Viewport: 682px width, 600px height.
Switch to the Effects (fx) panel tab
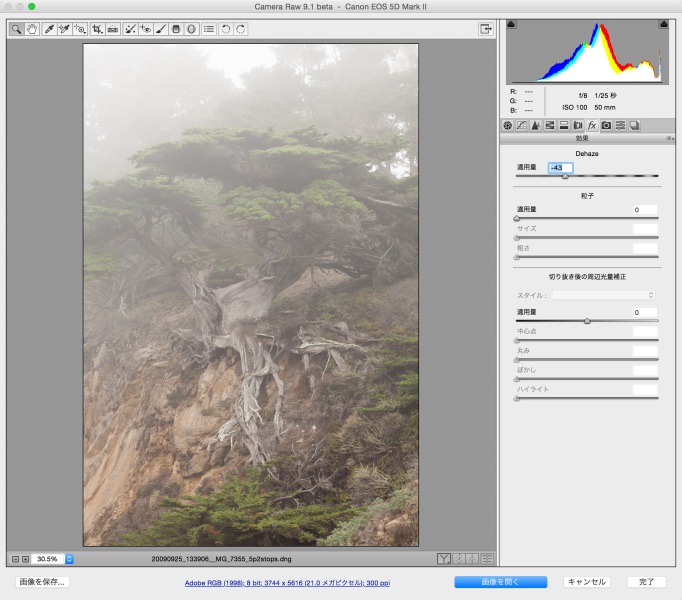(592, 126)
